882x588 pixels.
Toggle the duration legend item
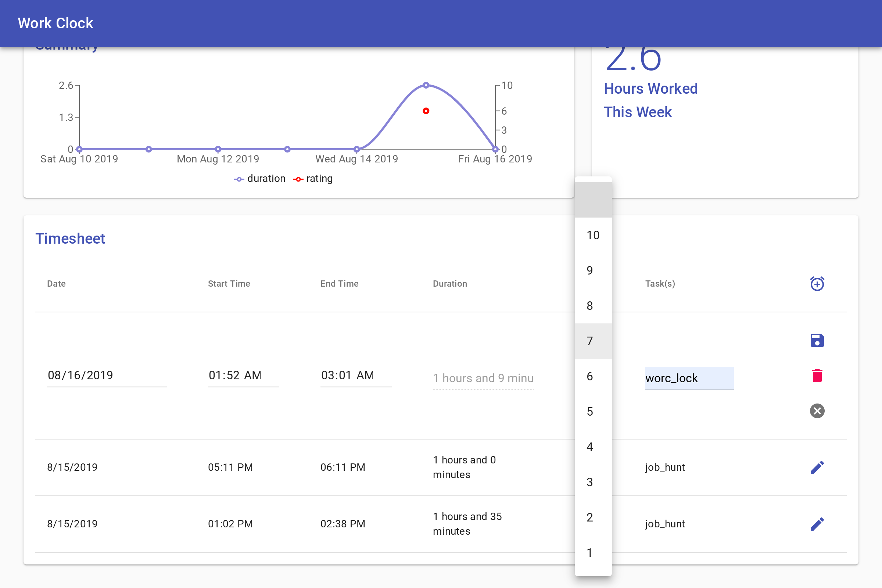260,179
